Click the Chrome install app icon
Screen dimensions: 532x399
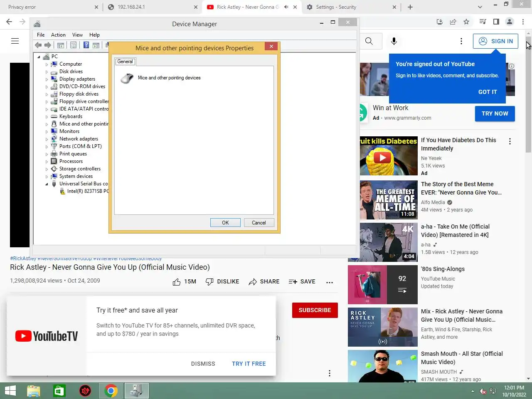click(x=440, y=22)
